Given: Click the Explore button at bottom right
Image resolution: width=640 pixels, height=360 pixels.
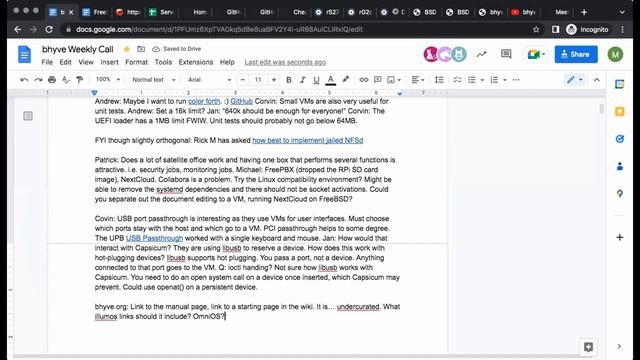Looking at the screenshot, I should click(x=588, y=347).
